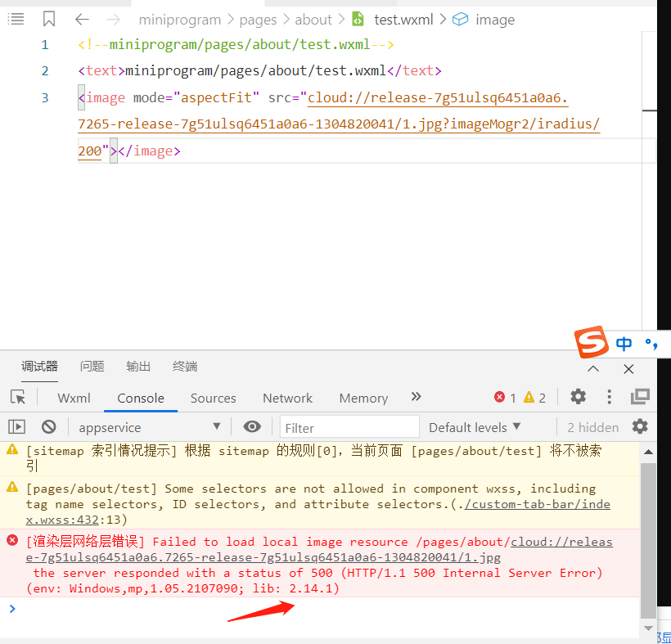Click the red error icon on failed image message

coord(12,540)
